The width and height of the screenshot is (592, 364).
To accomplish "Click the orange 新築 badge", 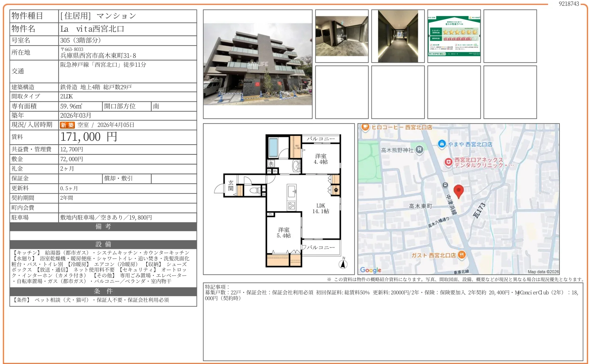I will [67, 125].
